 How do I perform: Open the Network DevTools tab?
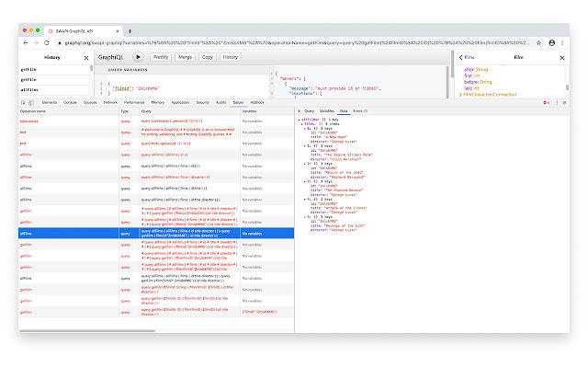tap(110, 102)
